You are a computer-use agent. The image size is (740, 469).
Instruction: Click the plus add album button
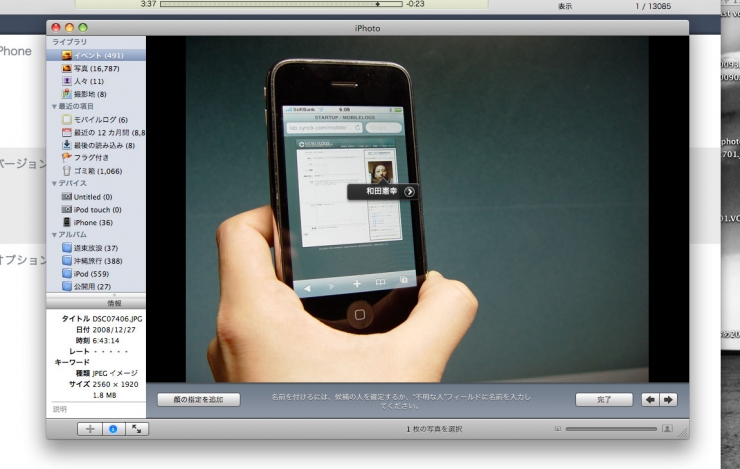[x=90, y=429]
